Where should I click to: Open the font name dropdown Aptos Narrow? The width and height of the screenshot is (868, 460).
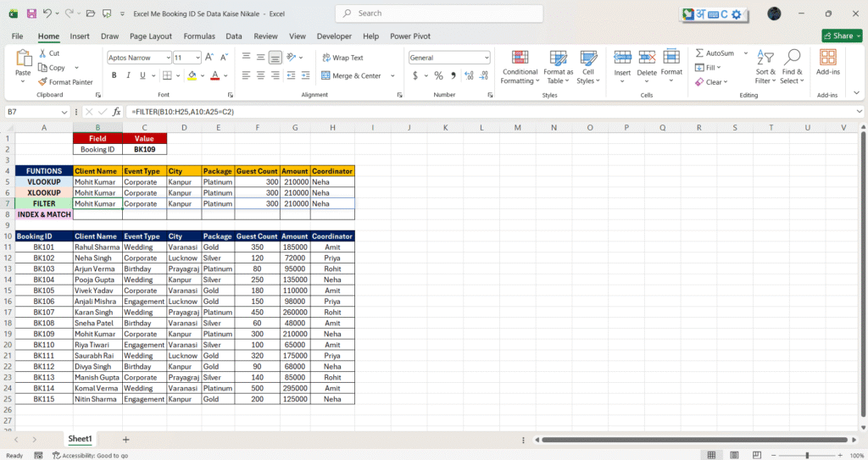point(169,58)
